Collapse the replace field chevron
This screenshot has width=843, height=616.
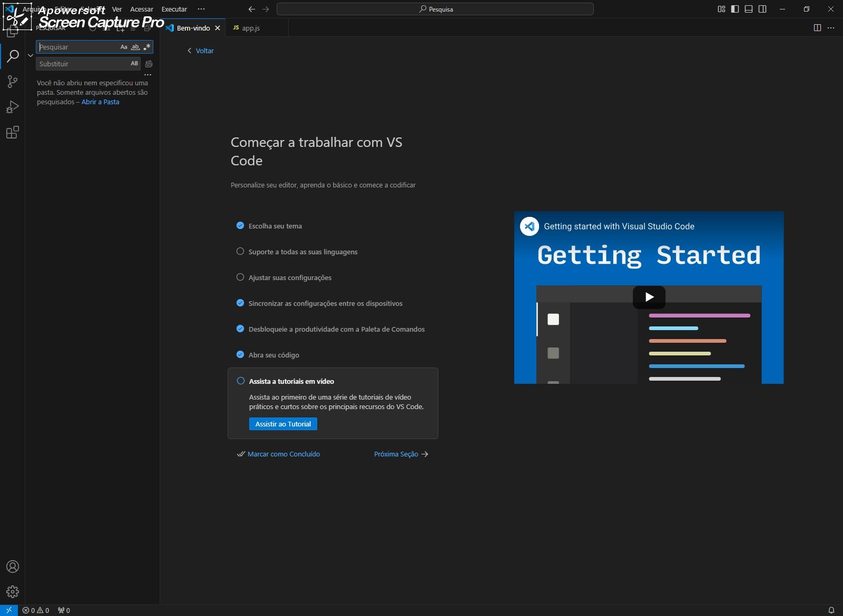(31, 55)
